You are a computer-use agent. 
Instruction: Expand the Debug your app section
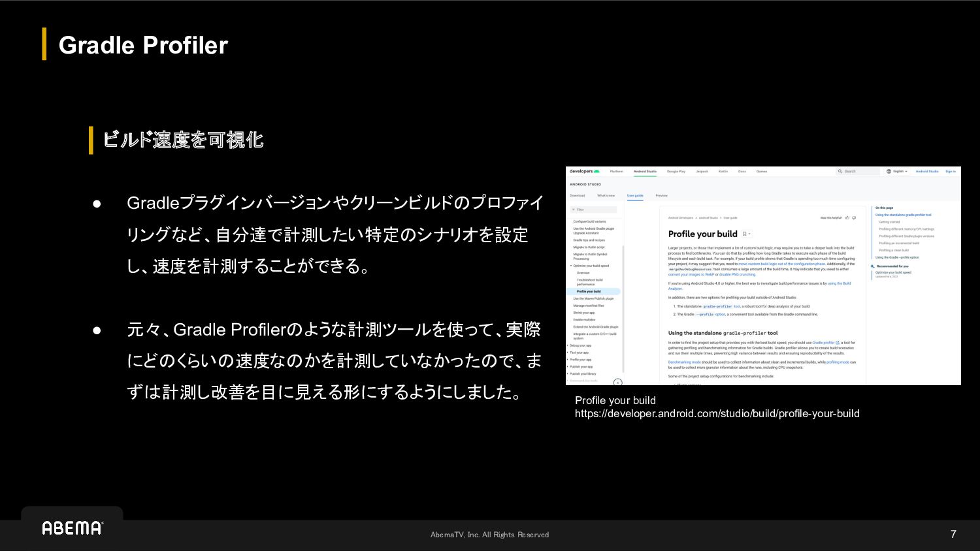568,345
